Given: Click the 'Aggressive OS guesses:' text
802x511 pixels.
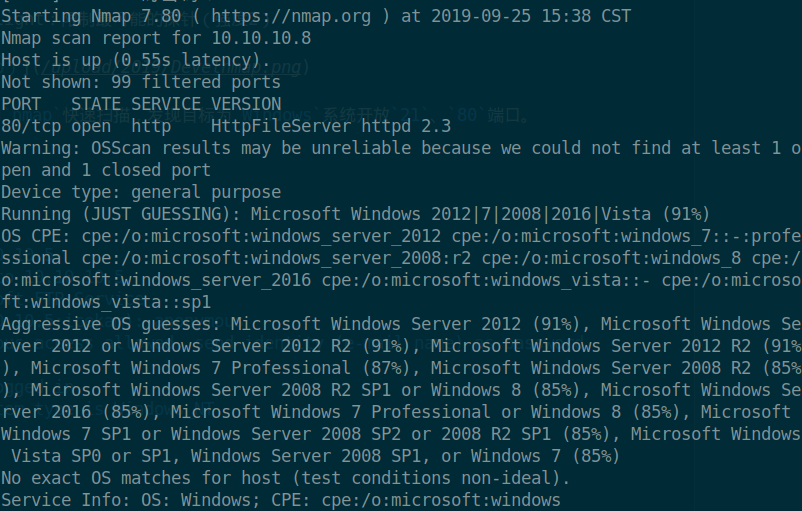Looking at the screenshot, I should [x=110, y=324].
